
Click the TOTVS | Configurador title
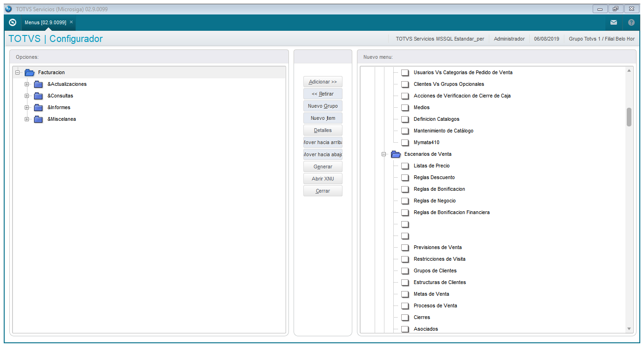pyautogui.click(x=55, y=39)
